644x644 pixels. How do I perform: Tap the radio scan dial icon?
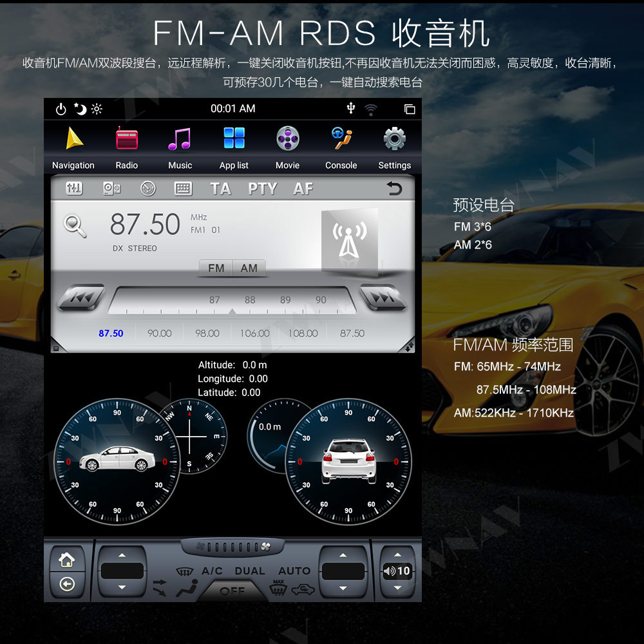pyautogui.click(x=148, y=189)
